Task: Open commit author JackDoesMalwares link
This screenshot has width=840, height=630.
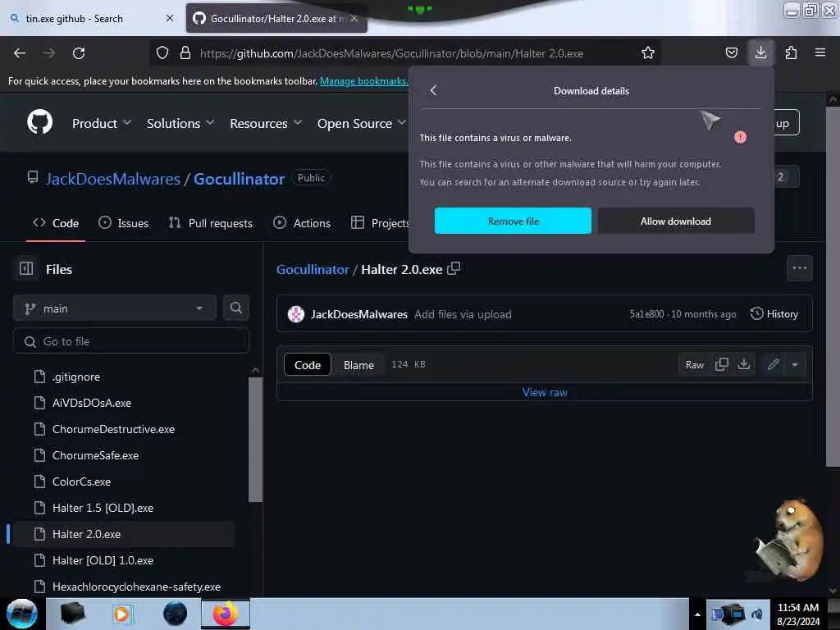Action: 359,314
